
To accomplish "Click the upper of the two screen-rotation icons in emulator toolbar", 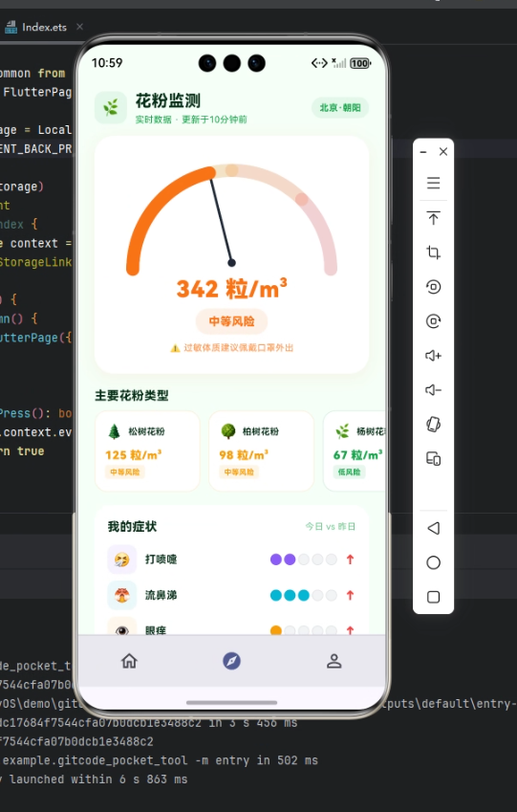I will click(x=433, y=286).
